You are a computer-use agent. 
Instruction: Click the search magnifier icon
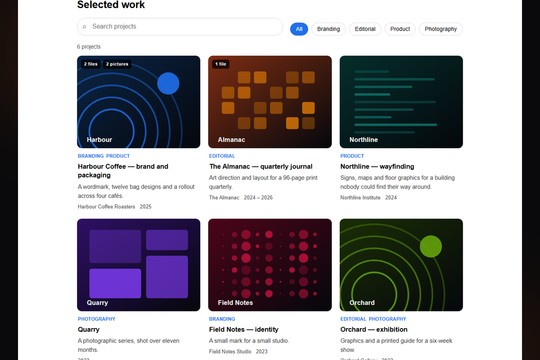[x=84, y=27]
